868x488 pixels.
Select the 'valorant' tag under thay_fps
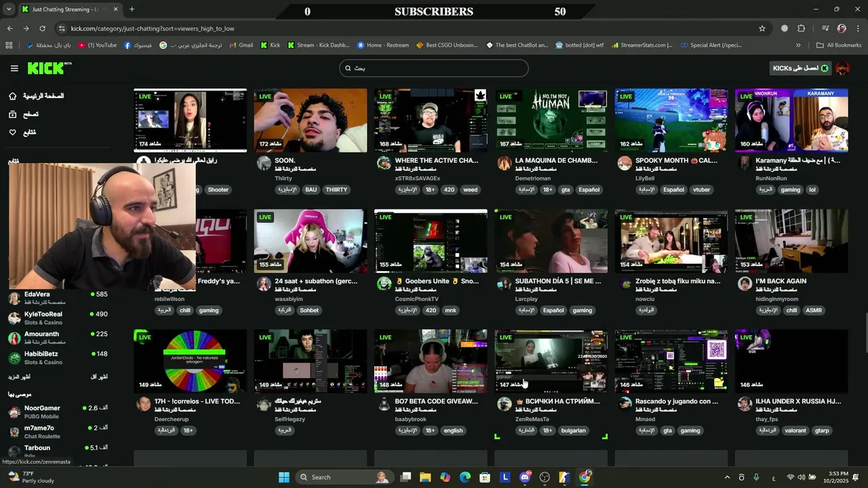(795, 430)
